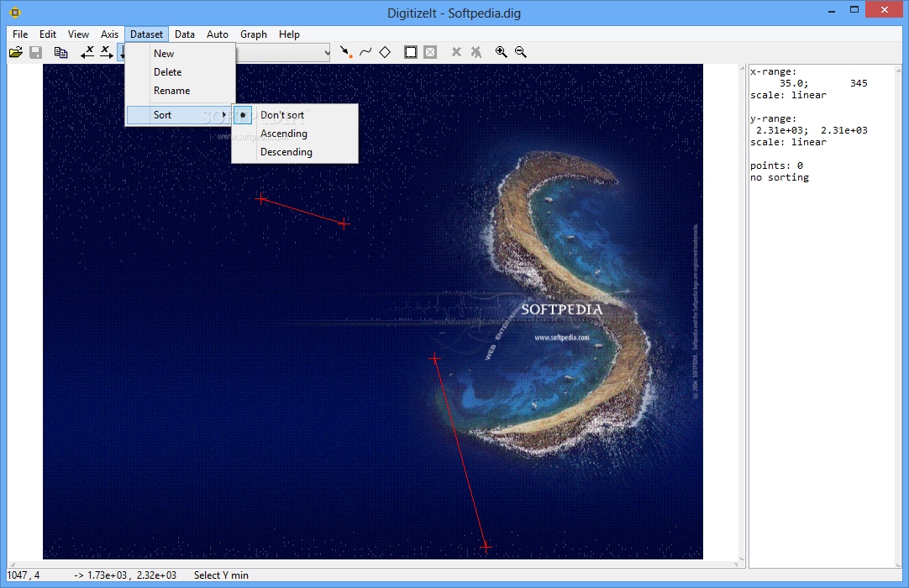
Task: Maximize the DigitizeIt window
Action: [854, 10]
